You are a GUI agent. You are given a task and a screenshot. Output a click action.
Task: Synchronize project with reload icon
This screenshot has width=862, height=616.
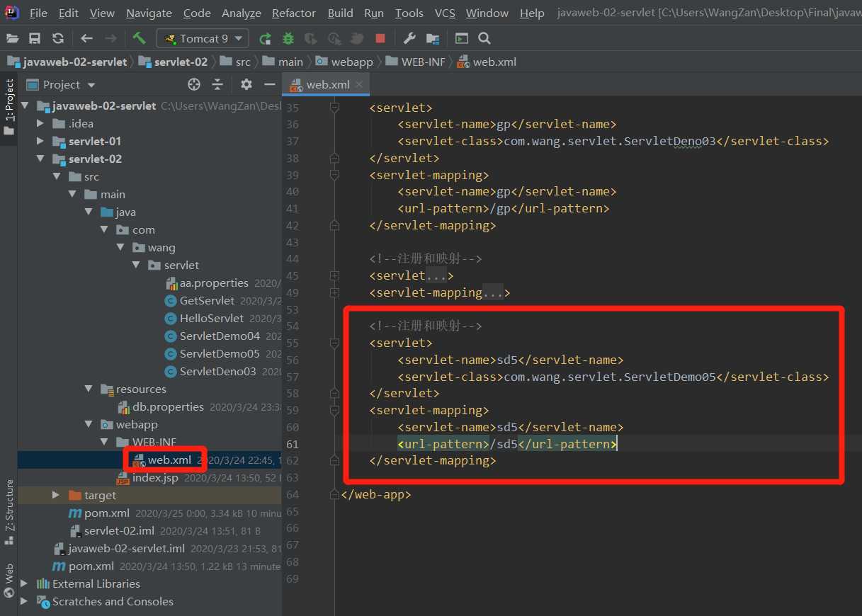point(58,38)
